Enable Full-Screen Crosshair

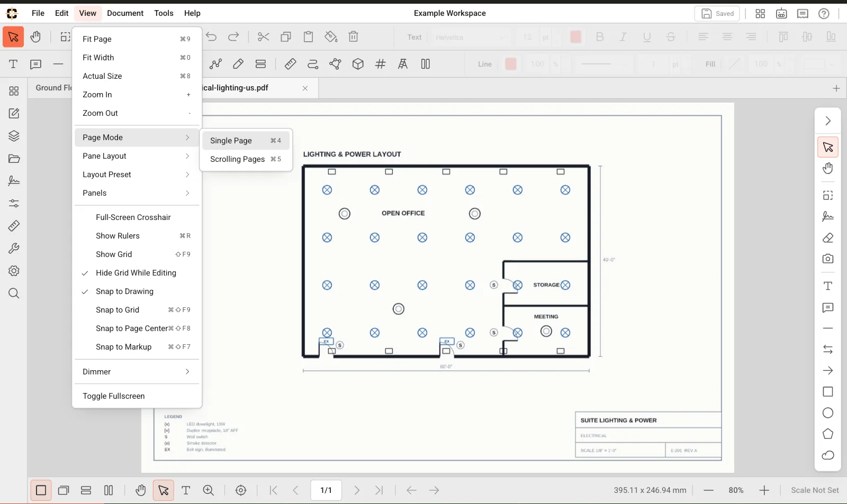click(x=137, y=217)
